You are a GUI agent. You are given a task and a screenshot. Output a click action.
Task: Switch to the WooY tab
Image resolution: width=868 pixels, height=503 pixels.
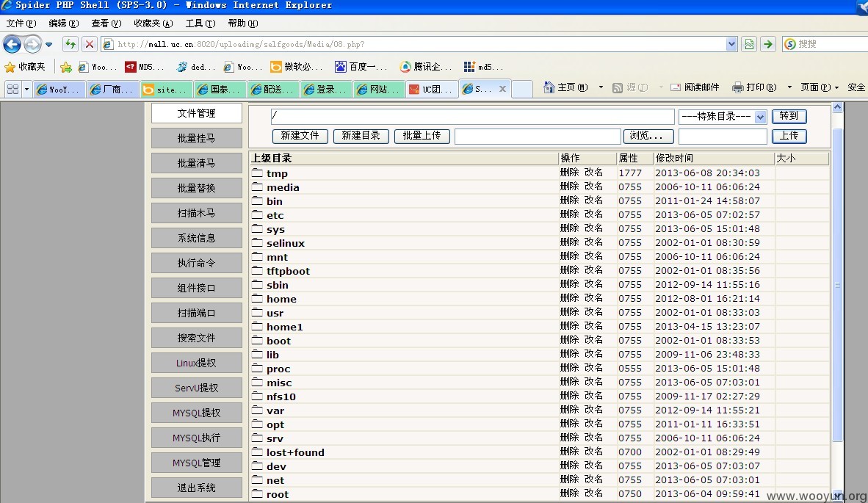(x=59, y=89)
